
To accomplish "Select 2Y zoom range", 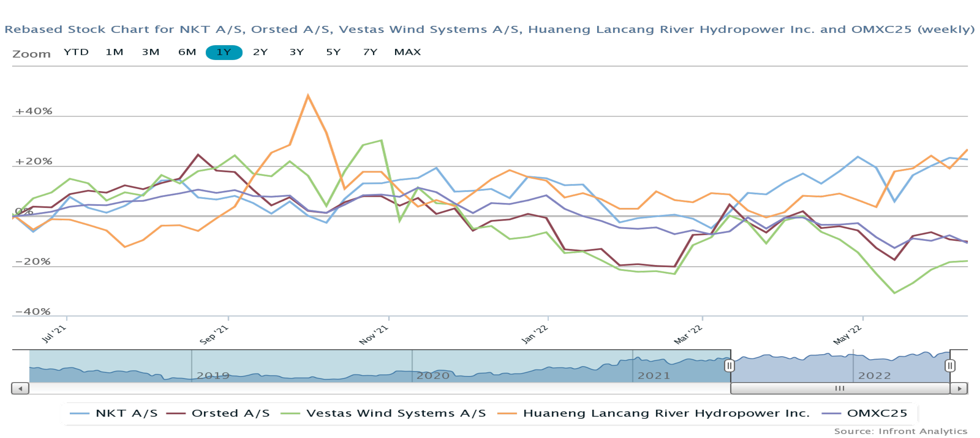I will [x=260, y=52].
